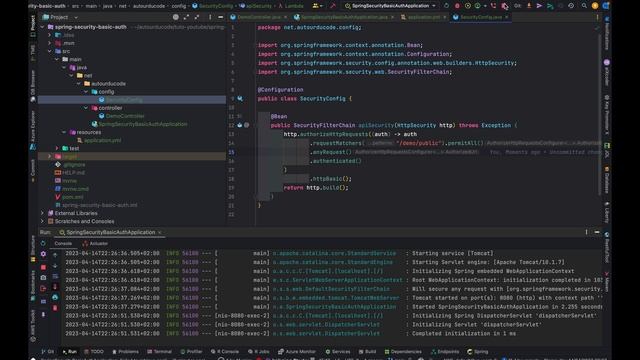Viewport: 640px width, 360px height.
Task: Switch to DemoController.java editor tab
Action: pos(259,17)
